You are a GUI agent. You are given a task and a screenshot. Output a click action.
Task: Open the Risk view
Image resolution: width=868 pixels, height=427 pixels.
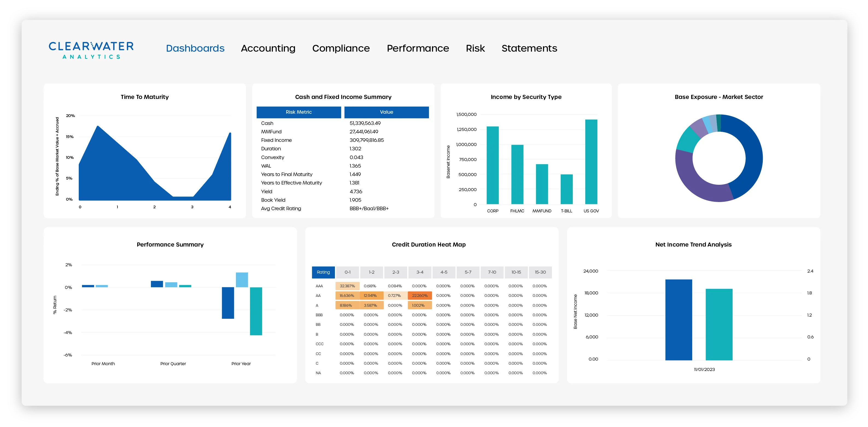click(475, 48)
